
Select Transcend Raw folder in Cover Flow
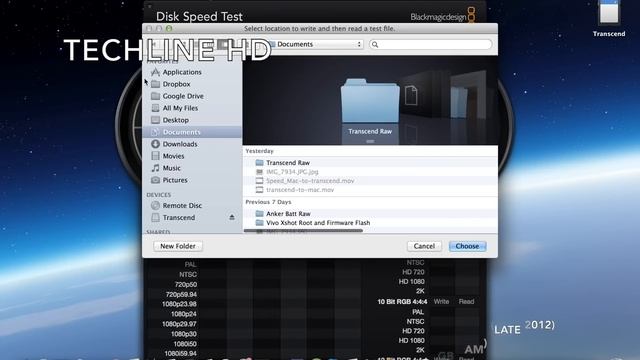click(370, 101)
